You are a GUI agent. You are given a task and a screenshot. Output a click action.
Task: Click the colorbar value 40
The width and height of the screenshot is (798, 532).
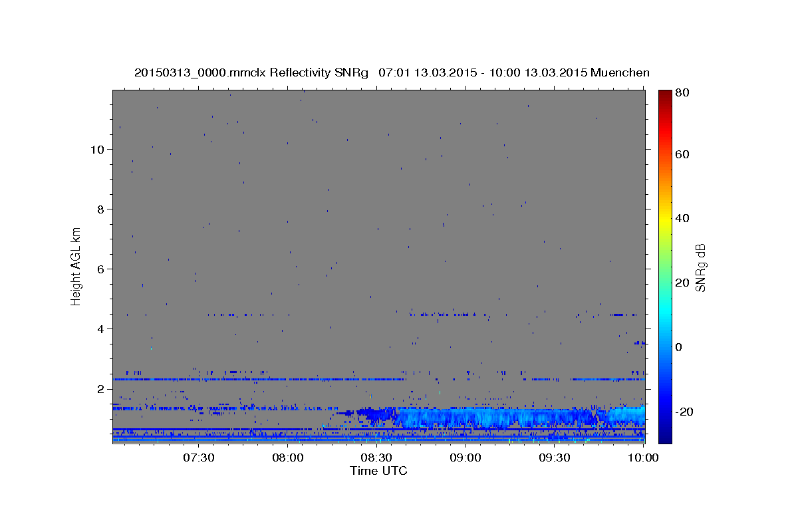click(682, 218)
